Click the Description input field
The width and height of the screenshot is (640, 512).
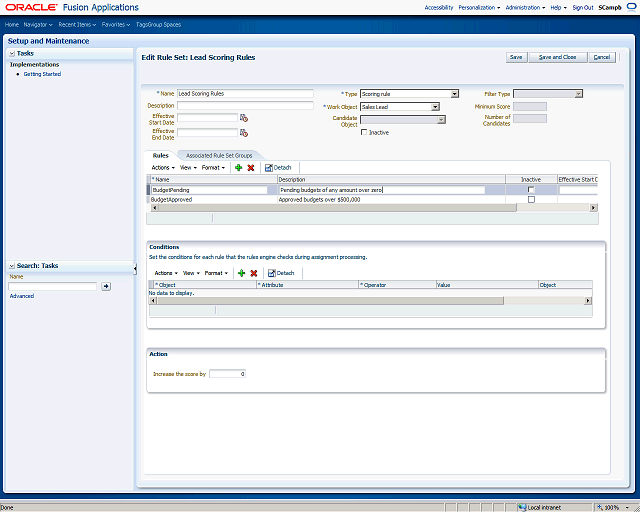coord(245,105)
